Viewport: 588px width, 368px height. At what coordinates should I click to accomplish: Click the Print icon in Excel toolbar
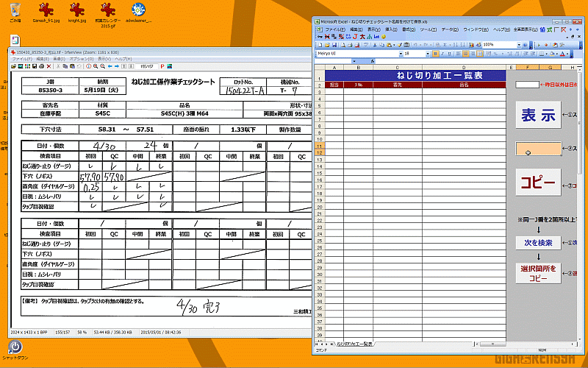click(350, 45)
